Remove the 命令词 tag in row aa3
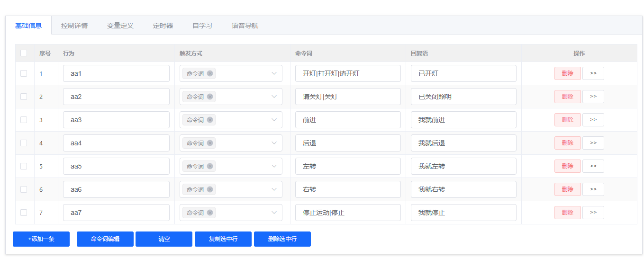Viewport: 644px width, 267px height. 210,120
